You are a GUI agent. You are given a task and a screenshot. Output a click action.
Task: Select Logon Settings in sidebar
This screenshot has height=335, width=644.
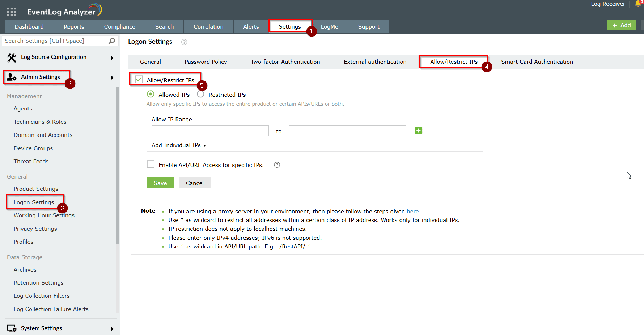click(x=34, y=202)
